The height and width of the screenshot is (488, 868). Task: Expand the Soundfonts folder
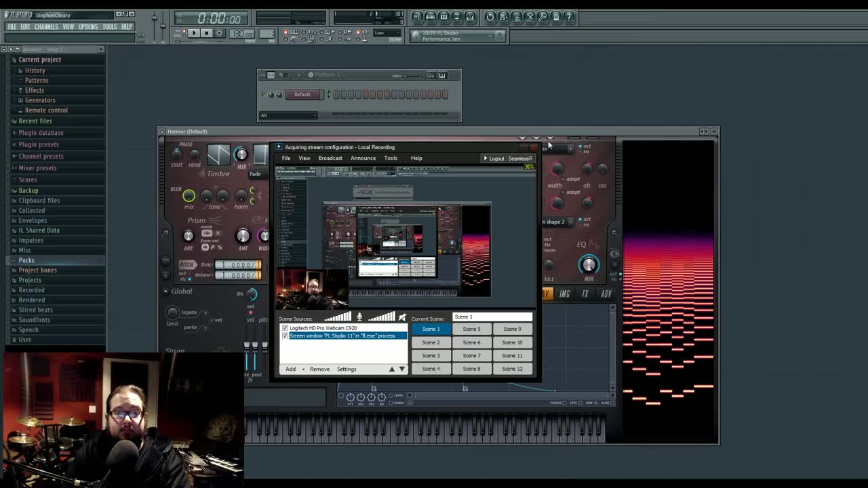(34, 320)
